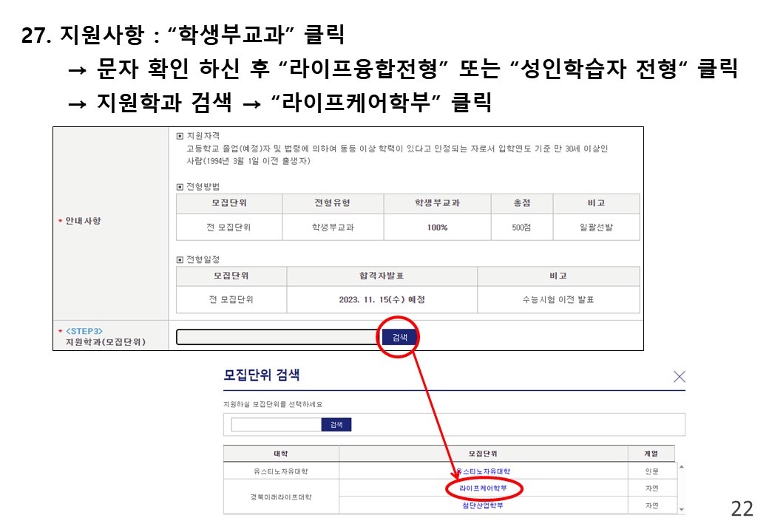
Task: Click the 지원자격 section heading
Action: [203, 136]
